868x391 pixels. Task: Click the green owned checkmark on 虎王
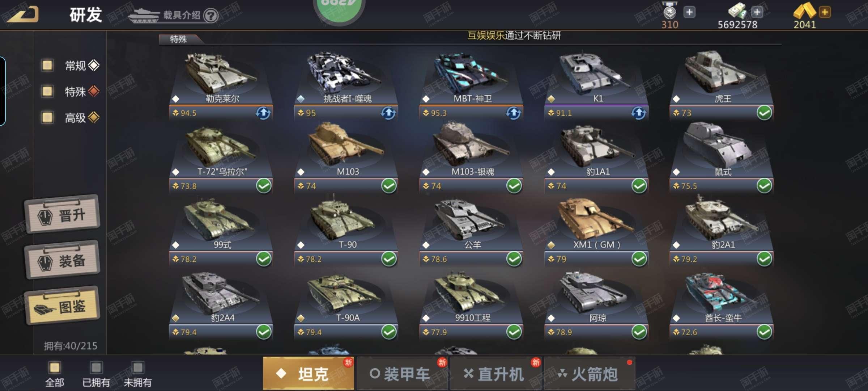[764, 113]
